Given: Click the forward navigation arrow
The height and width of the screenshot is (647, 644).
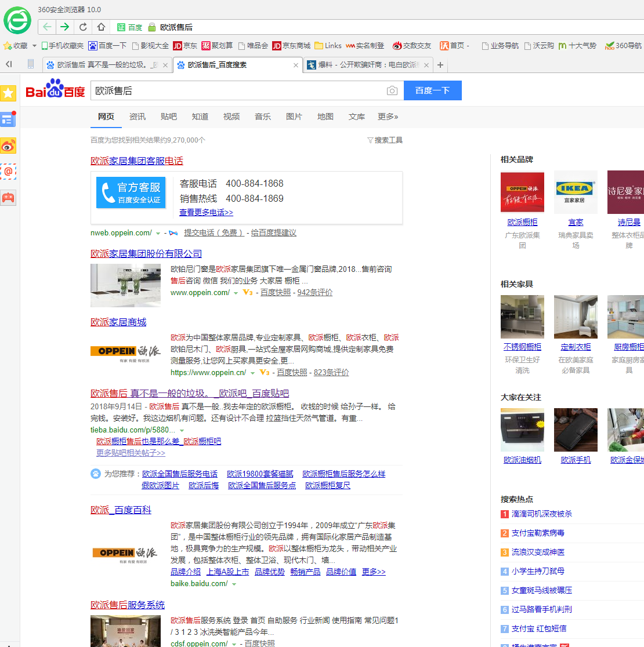Looking at the screenshot, I should [64, 27].
